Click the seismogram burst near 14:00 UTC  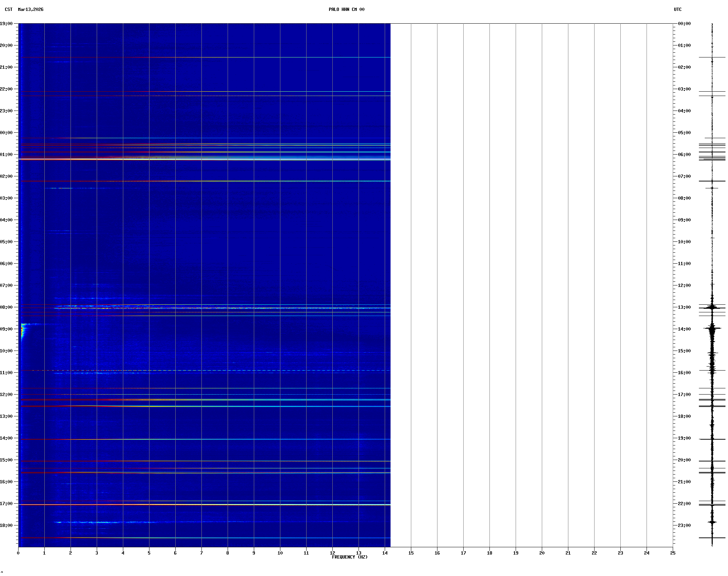(712, 328)
